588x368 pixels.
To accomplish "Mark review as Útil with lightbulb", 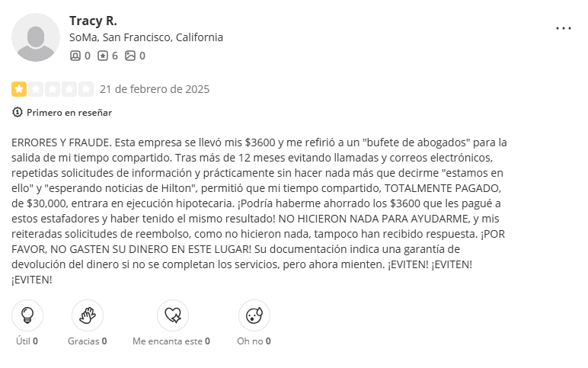I will point(27,315).
